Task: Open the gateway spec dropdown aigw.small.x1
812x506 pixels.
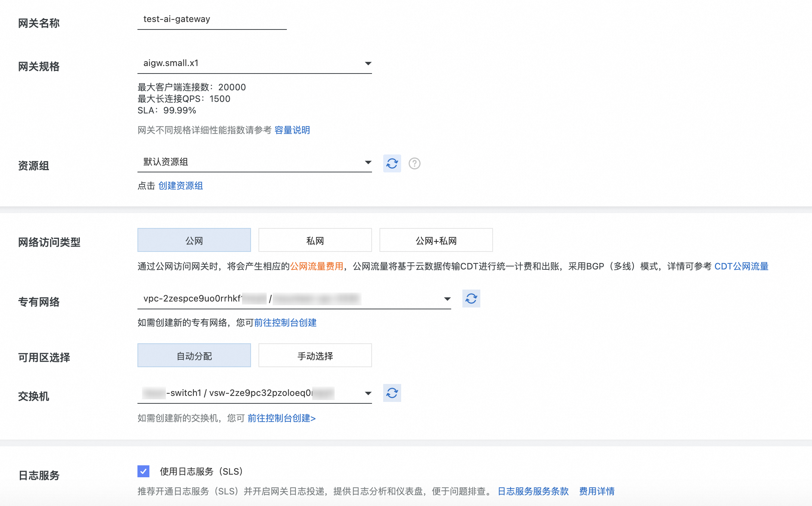Action: [255, 63]
